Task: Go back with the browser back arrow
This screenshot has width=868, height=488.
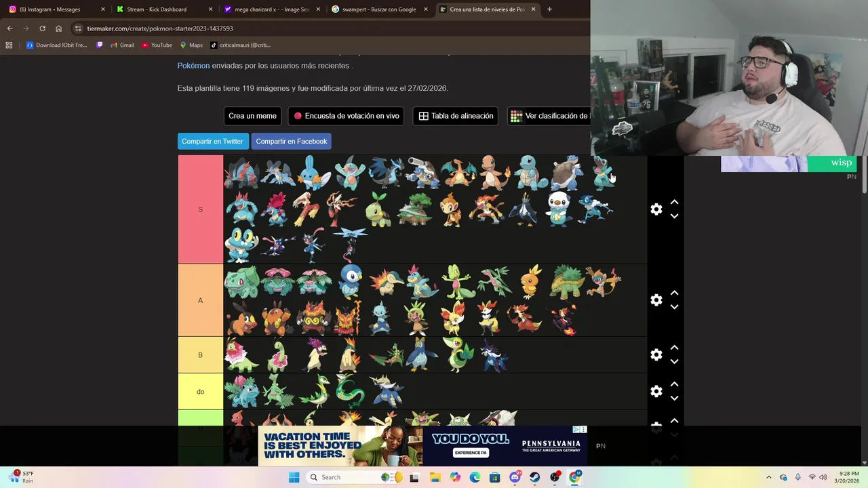Action: coord(9,28)
